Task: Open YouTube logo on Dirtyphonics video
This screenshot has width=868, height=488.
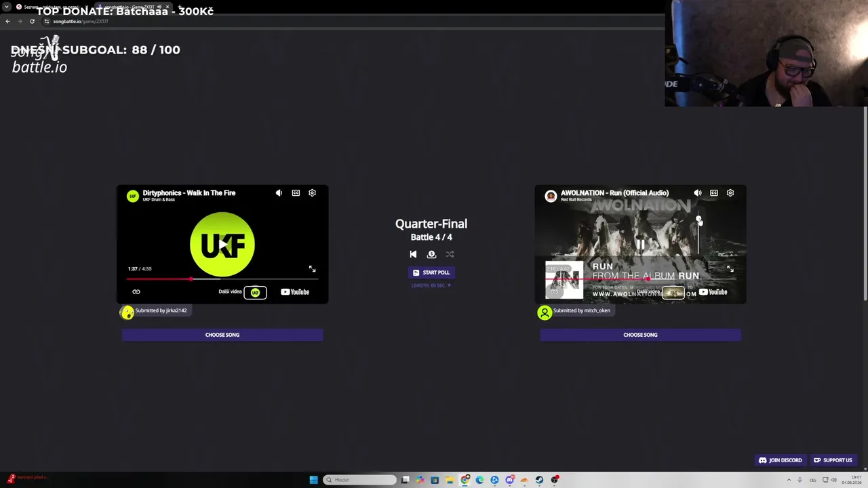Action: click(295, 292)
